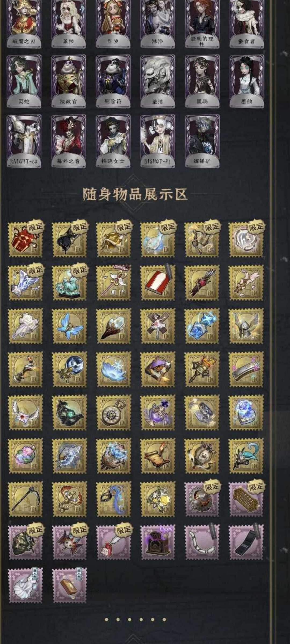
Task: Go to the first page indicator dot
Action: [x=107, y=620]
